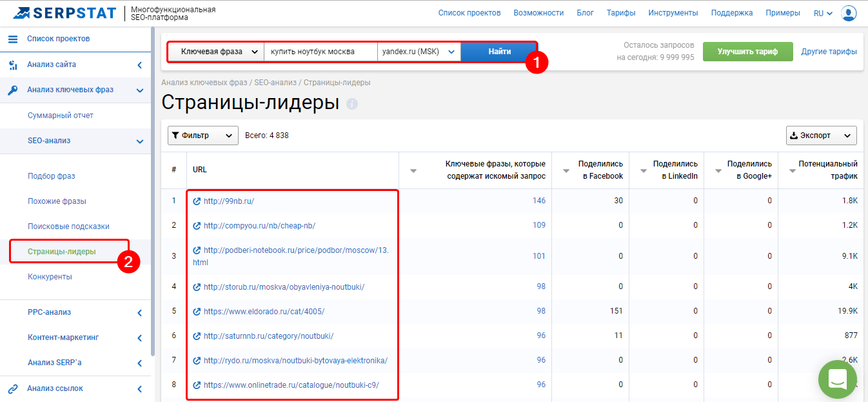
Task: Open the RU language dropdown
Action: (823, 13)
